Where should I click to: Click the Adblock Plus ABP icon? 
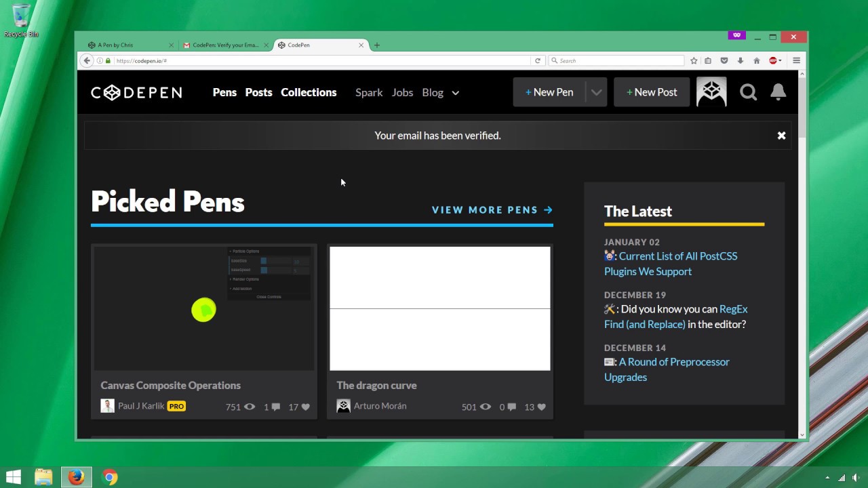[x=772, y=60]
